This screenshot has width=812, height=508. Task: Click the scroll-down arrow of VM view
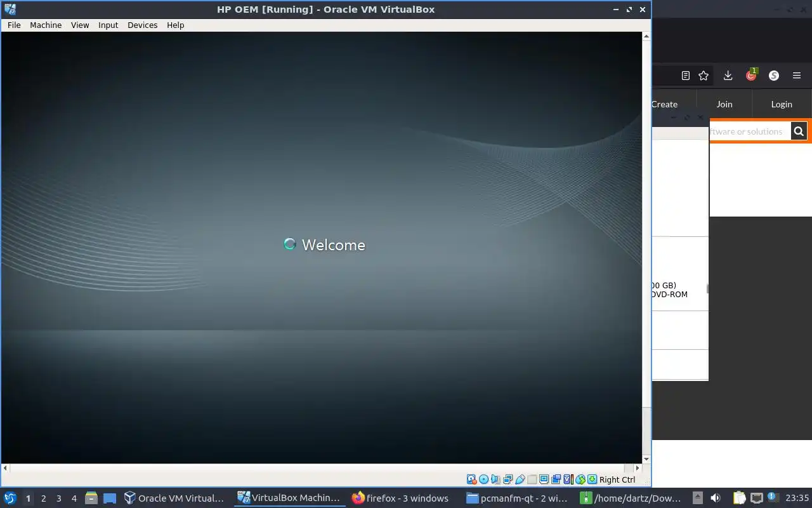click(646, 459)
